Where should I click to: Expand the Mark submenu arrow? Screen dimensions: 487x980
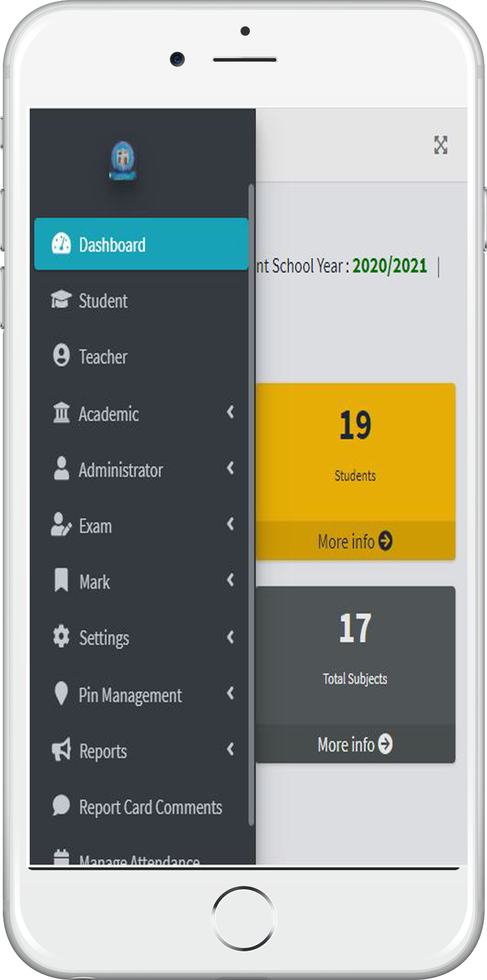230,580
